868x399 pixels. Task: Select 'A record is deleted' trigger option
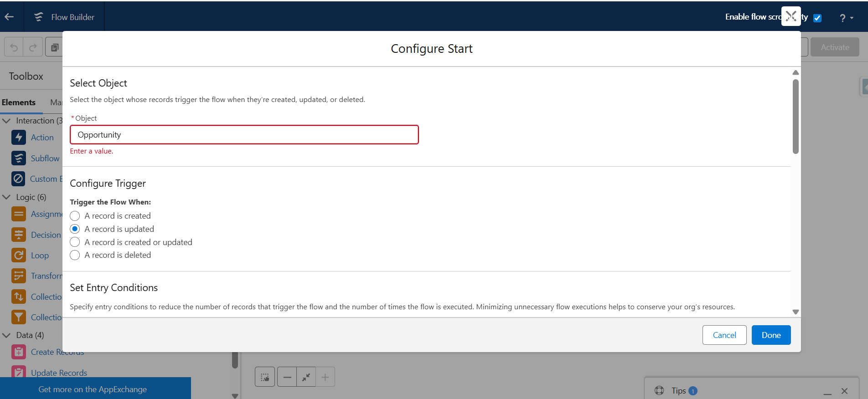(x=75, y=255)
